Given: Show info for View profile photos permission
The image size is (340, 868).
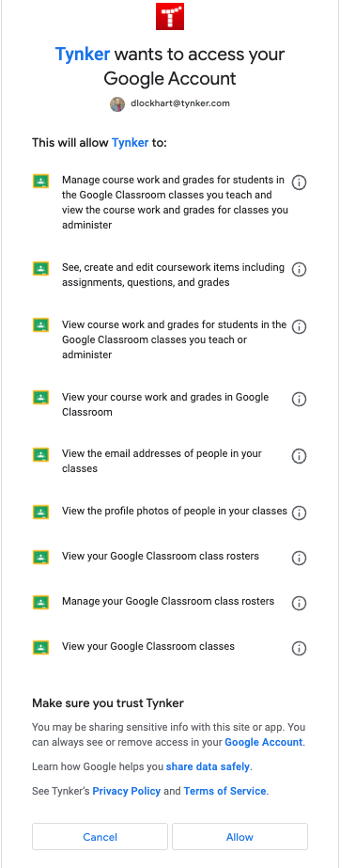Looking at the screenshot, I should click(x=299, y=513).
